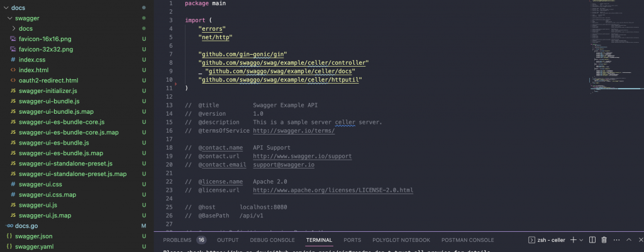The width and height of the screenshot is (644, 252).
Task: Open swagger-ui-bundle.js.map file
Action: click(56, 112)
